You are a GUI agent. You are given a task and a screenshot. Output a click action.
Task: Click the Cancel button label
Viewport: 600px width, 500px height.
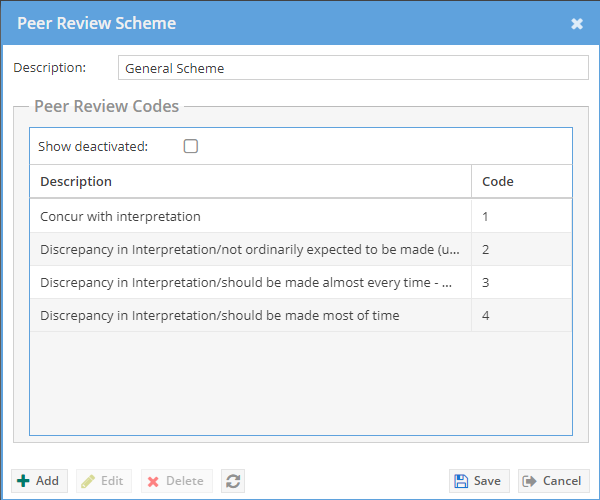[x=562, y=481]
